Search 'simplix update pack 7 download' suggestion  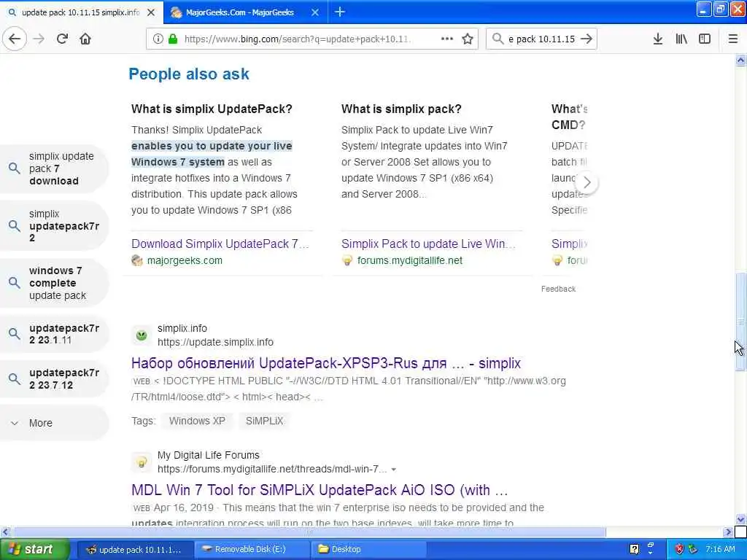coord(53,168)
